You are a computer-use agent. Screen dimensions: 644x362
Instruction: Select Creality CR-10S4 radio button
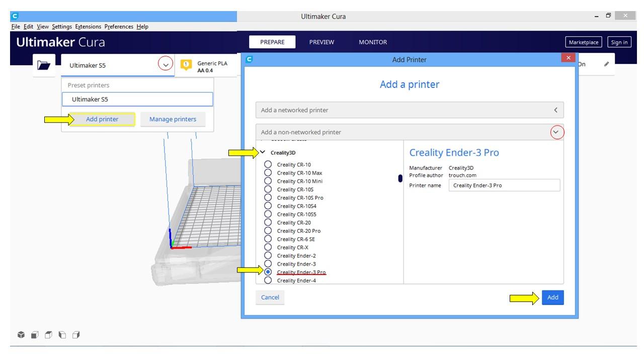pos(268,206)
